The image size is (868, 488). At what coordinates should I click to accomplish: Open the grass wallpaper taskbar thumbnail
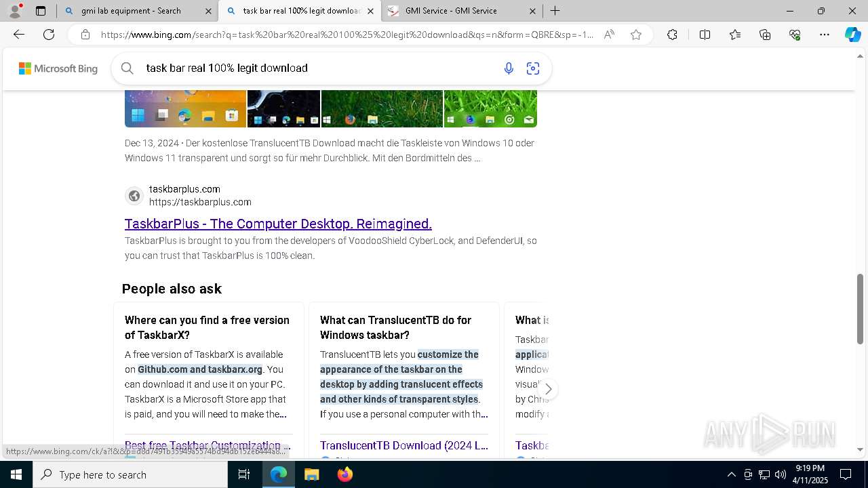382,108
